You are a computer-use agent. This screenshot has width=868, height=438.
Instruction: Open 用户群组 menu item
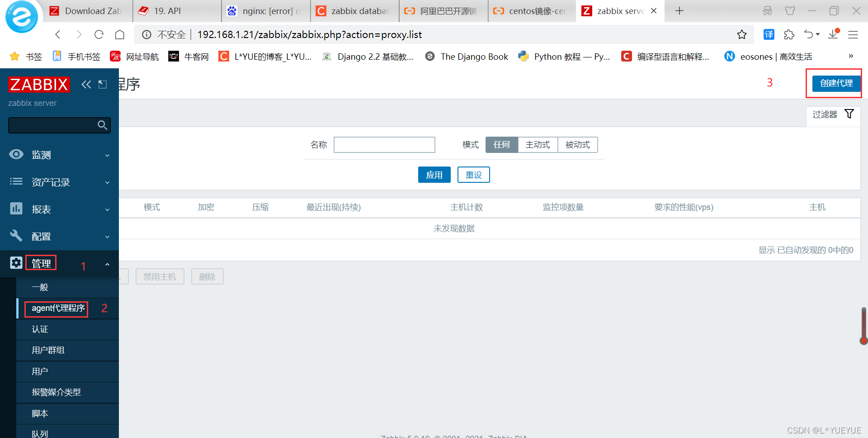(x=67, y=350)
